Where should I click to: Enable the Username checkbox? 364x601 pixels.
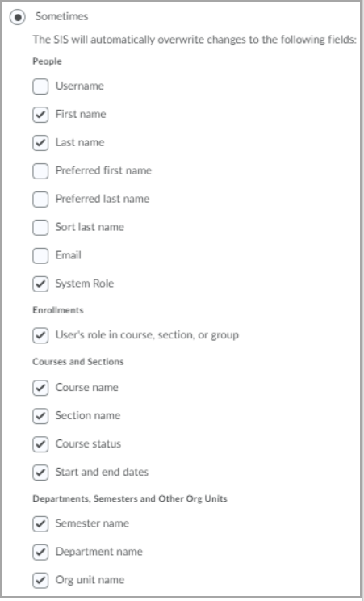(x=40, y=86)
